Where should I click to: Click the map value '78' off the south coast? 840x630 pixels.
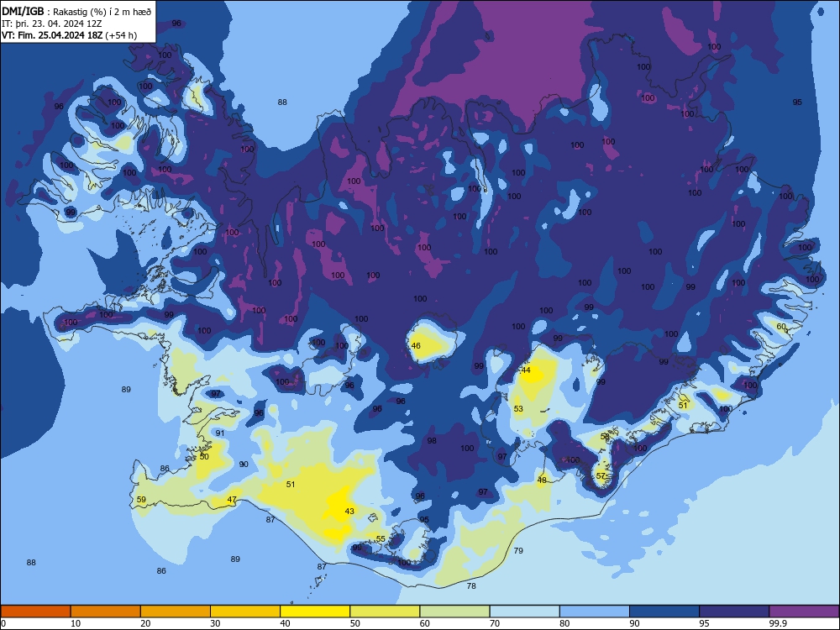pos(471,586)
